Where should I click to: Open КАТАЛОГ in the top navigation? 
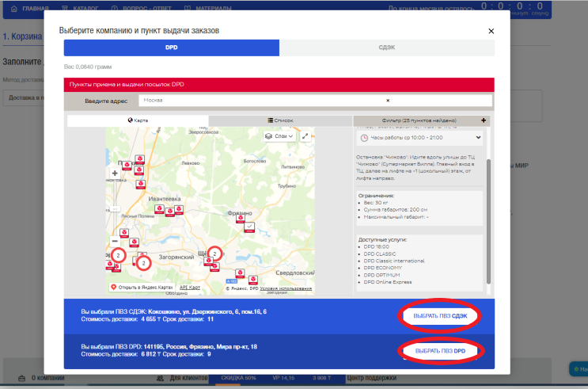(80, 8)
